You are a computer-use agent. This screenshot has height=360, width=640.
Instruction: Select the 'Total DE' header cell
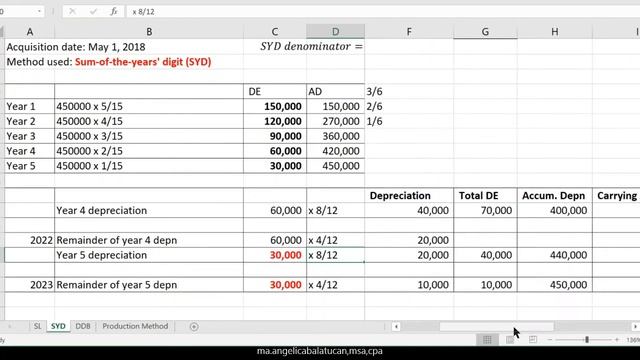(485, 196)
